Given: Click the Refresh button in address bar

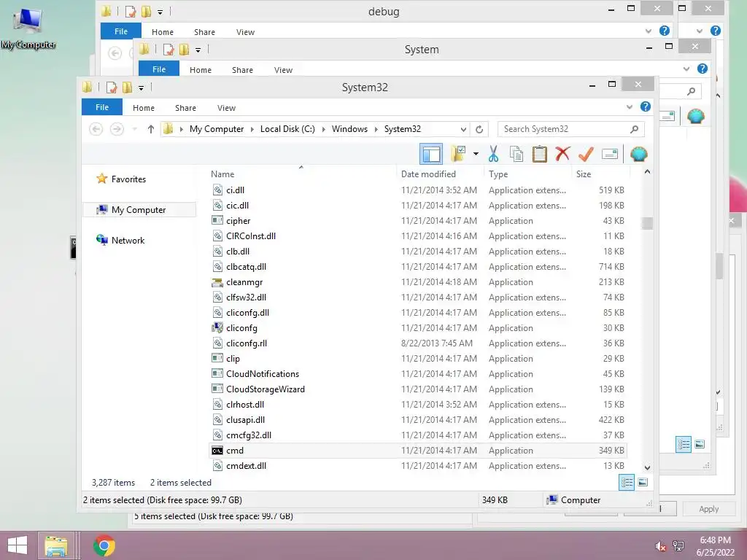Looking at the screenshot, I should [x=479, y=129].
